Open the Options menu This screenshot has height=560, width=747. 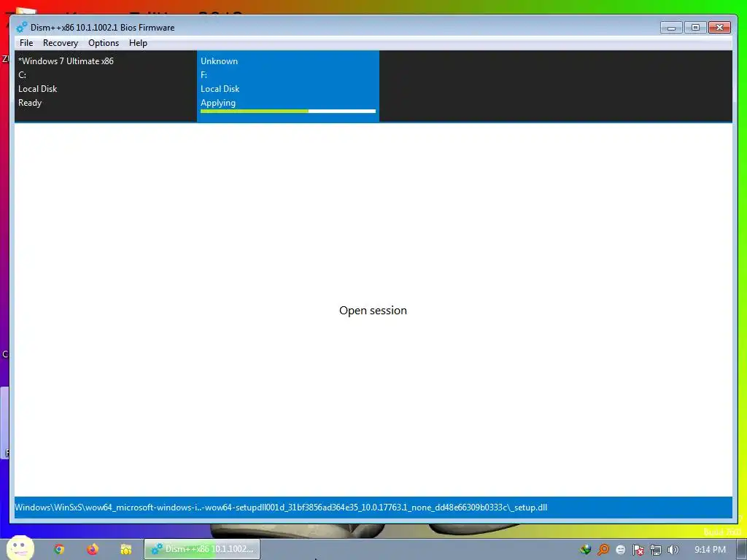click(104, 43)
